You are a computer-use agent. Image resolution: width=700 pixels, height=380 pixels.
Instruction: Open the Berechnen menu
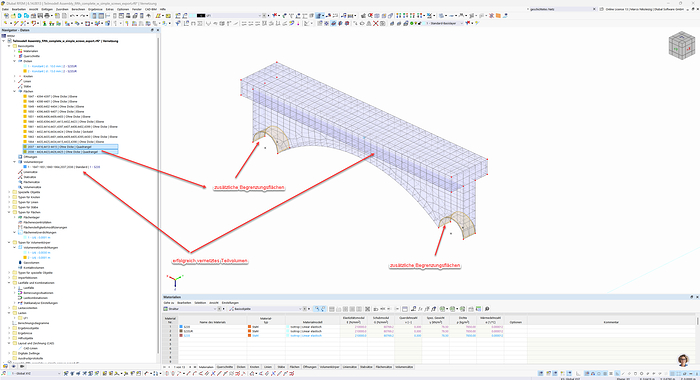point(78,9)
